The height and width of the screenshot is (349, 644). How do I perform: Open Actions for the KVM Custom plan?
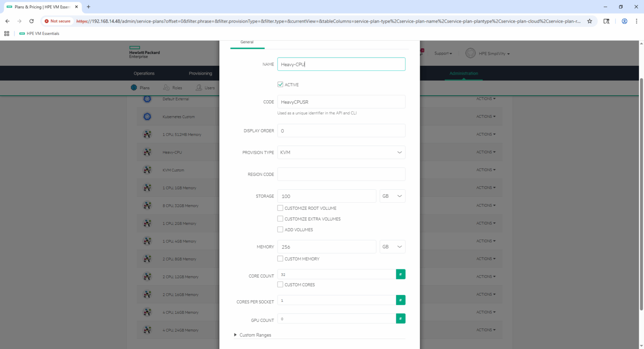tap(486, 170)
